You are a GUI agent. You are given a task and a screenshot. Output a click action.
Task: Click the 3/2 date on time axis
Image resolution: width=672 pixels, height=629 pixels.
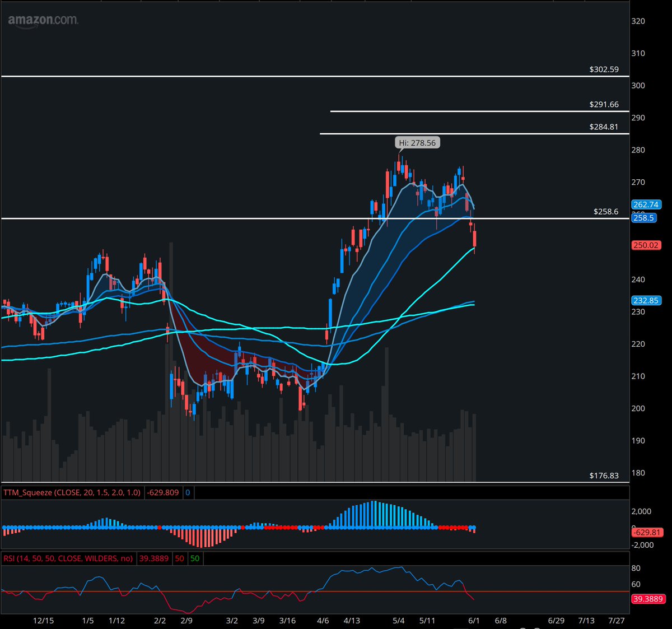232,621
